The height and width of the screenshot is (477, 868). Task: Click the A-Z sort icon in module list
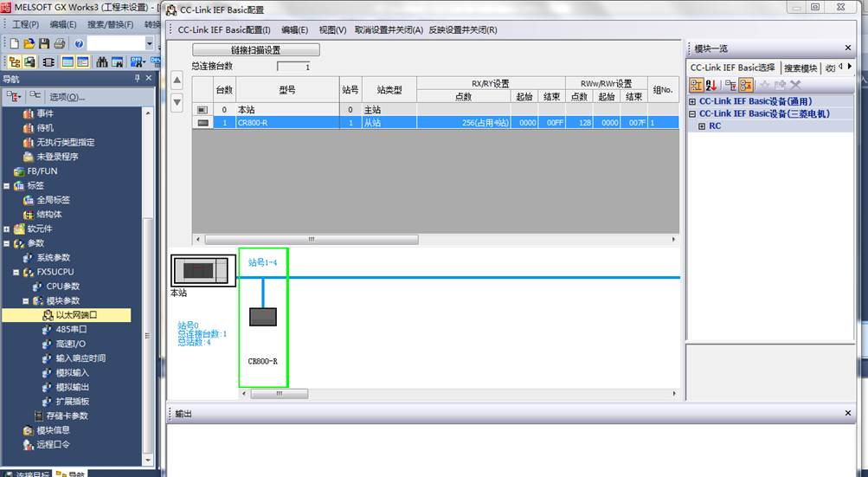(710, 85)
